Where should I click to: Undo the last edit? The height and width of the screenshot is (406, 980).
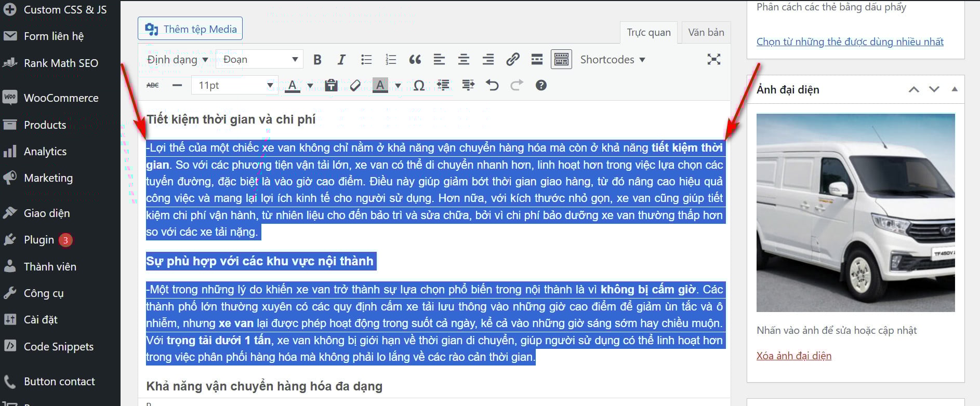coord(492,85)
